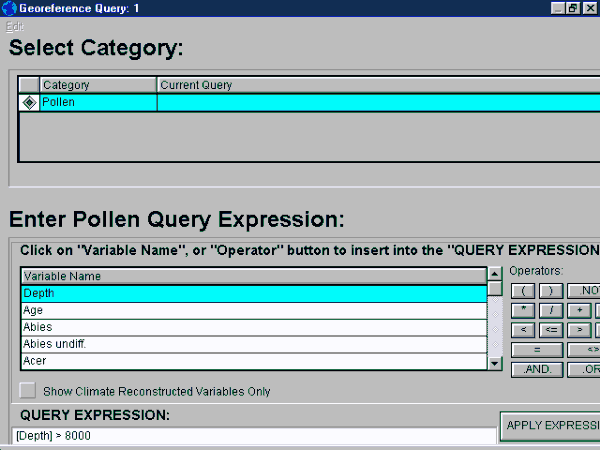Click the globe icon in title bar

coord(9,8)
